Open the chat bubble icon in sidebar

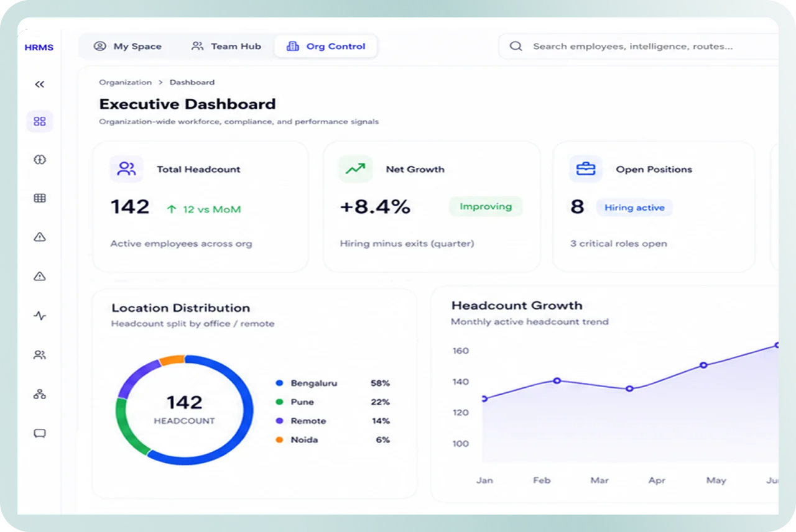pyautogui.click(x=40, y=433)
